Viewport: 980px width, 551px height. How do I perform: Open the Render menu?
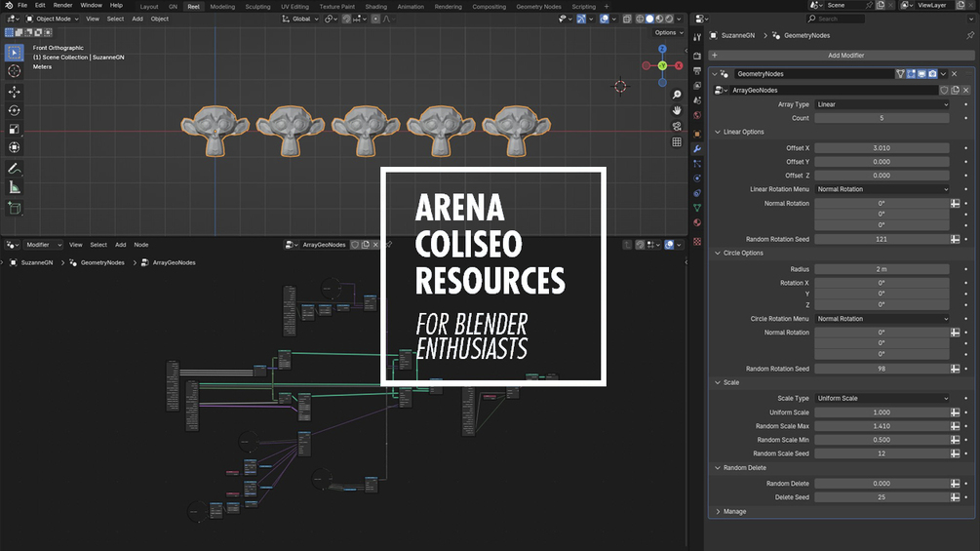coord(62,5)
